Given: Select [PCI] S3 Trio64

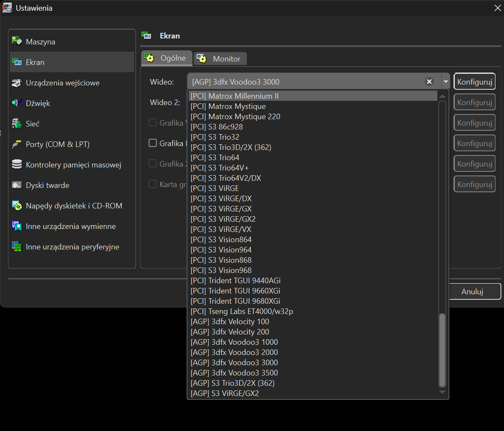Looking at the screenshot, I should coord(313,158).
